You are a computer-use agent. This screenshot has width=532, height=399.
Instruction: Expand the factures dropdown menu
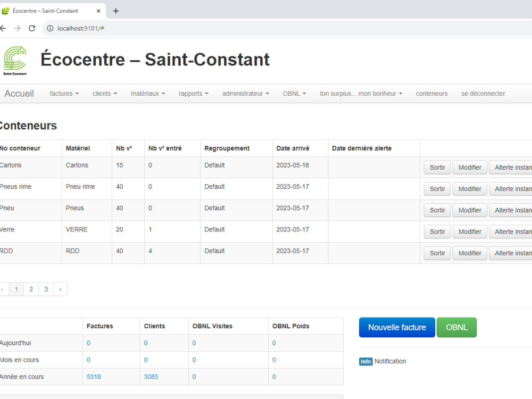pos(64,94)
